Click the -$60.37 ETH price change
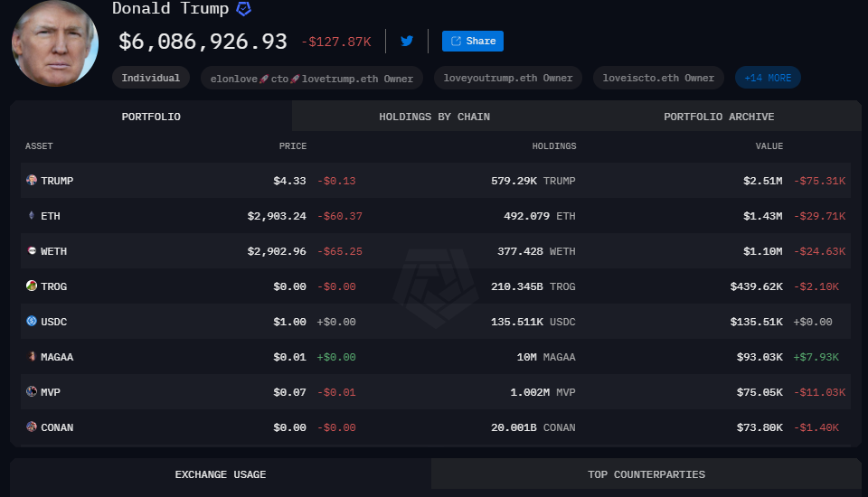 pos(339,216)
